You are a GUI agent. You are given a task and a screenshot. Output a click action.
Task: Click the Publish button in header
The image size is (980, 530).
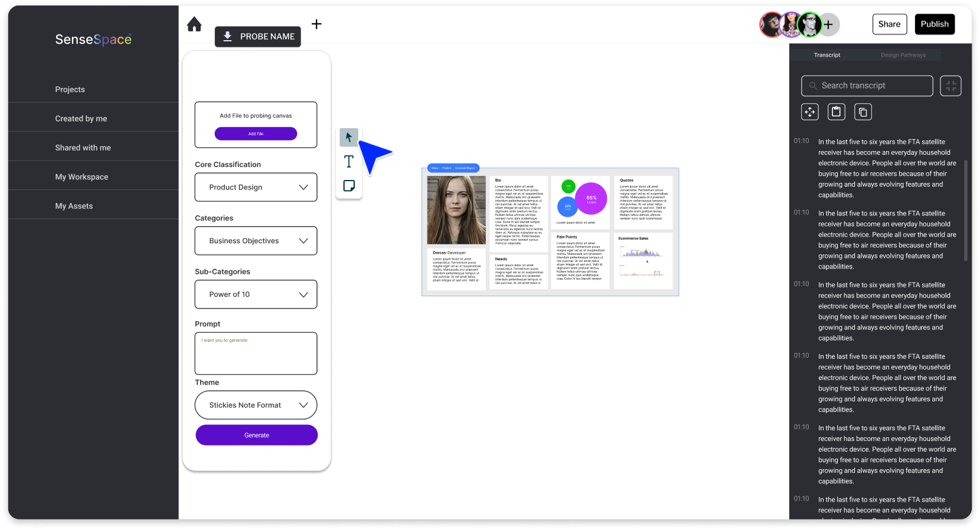935,24
